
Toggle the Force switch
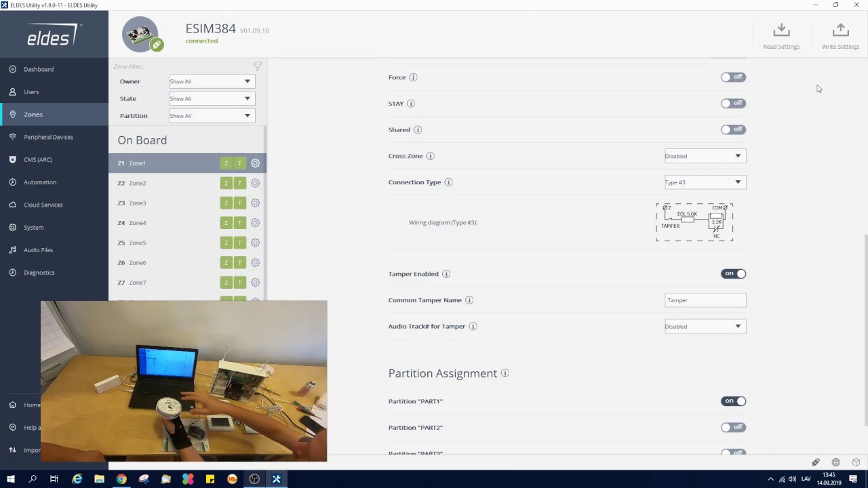(733, 77)
